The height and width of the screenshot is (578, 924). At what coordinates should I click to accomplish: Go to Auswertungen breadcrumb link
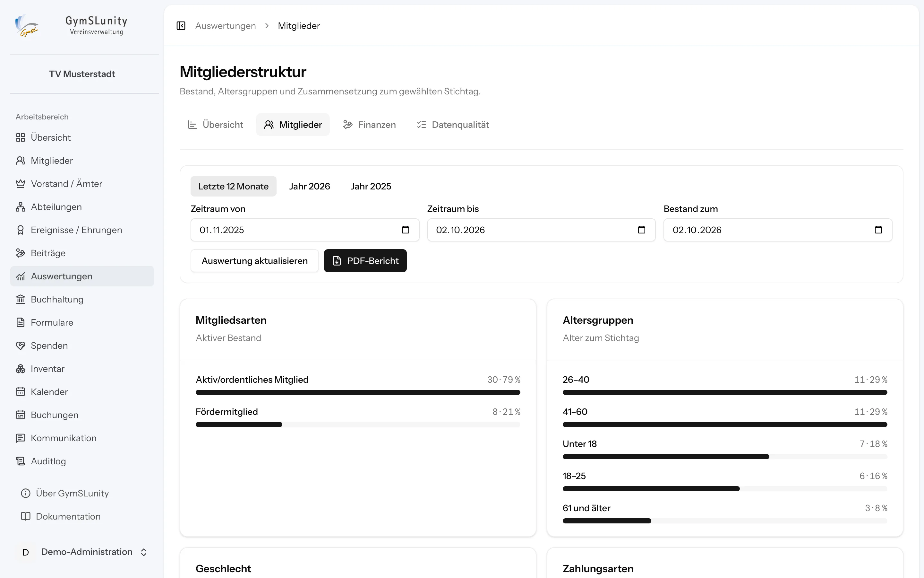coord(226,26)
